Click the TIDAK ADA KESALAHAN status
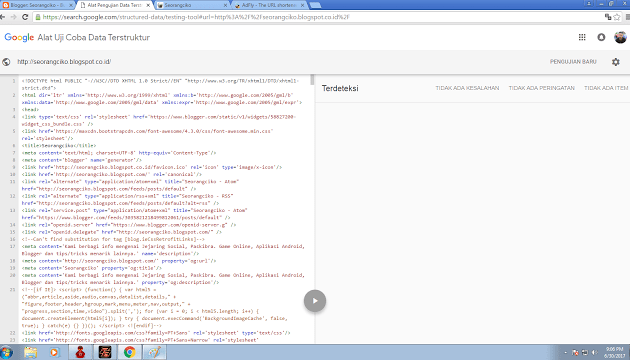Screen dimensions: 630x360 pyautogui.click(x=467, y=88)
